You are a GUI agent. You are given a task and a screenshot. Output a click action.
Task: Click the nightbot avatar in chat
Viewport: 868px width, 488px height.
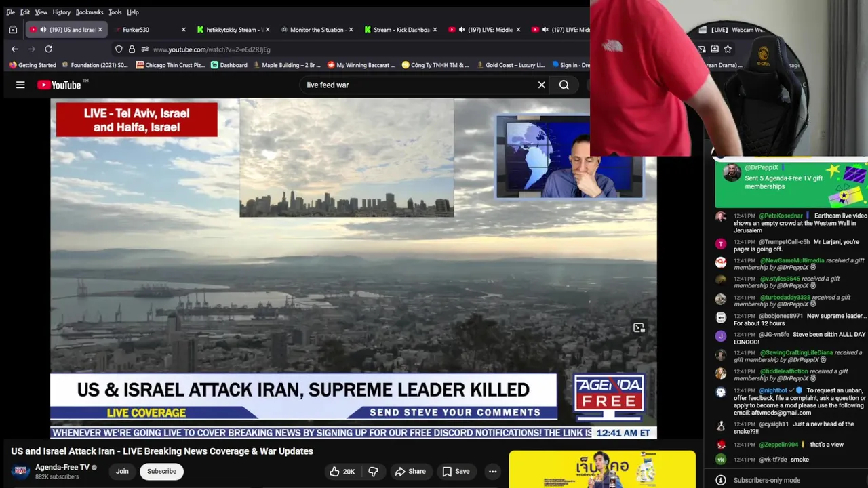click(x=721, y=392)
